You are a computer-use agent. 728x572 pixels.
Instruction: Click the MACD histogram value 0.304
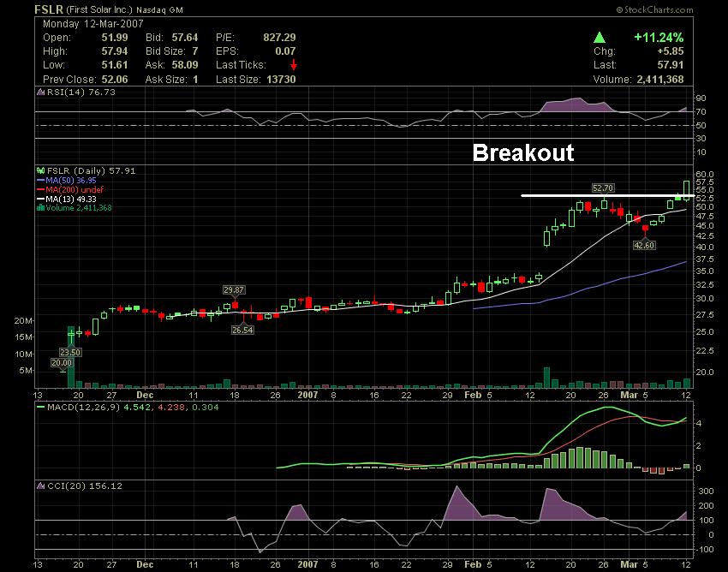click(x=206, y=408)
